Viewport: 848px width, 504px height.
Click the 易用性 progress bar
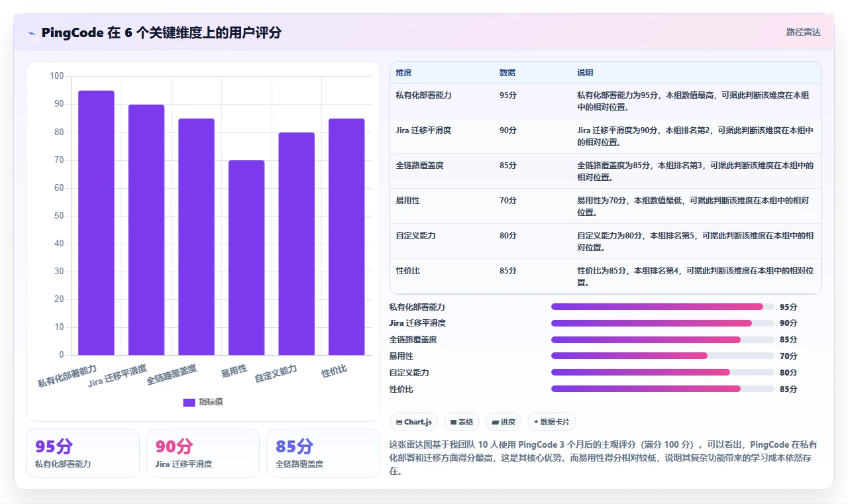[662, 356]
